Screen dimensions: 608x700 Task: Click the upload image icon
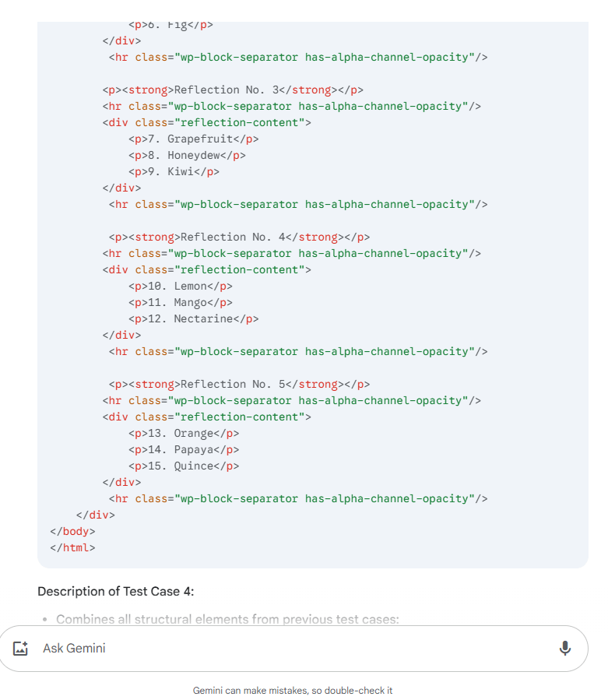21,648
